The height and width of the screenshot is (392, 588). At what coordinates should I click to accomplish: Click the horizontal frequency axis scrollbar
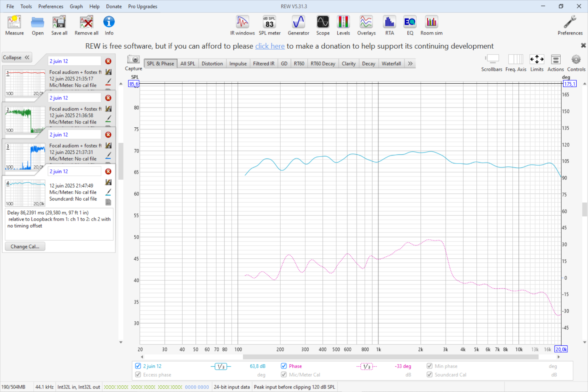[391, 357]
